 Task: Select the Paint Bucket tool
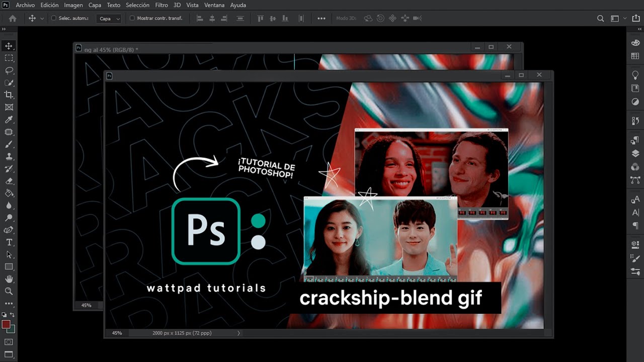click(x=9, y=193)
